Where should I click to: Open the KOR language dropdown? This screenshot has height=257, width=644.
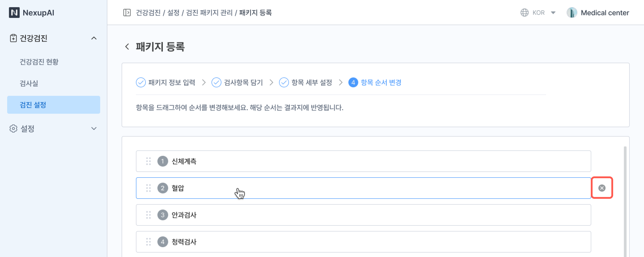coord(553,13)
